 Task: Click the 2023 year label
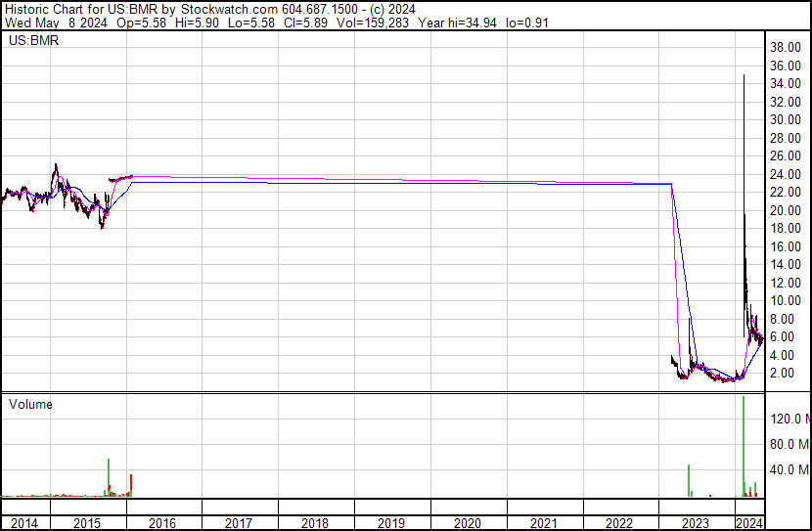click(x=696, y=524)
